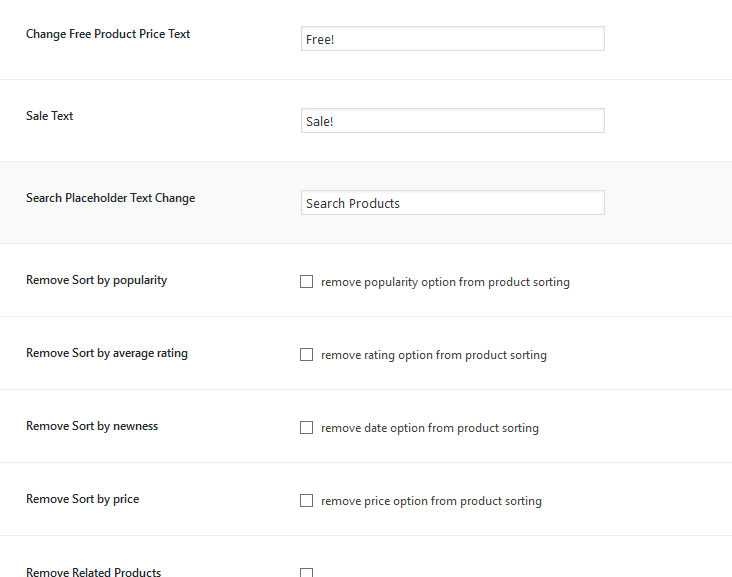Click the Search Placeholder Text input field
The height and width of the screenshot is (577, 732).
(452, 203)
